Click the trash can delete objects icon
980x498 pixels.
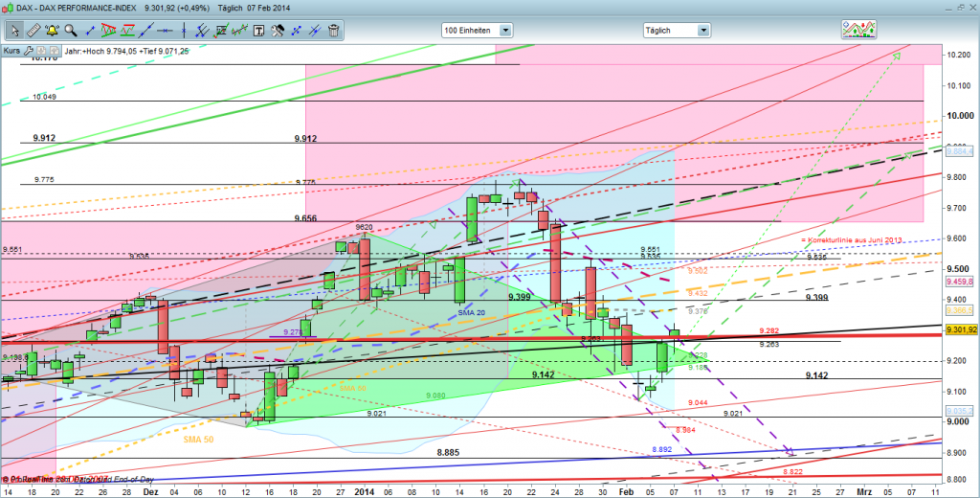click(334, 30)
